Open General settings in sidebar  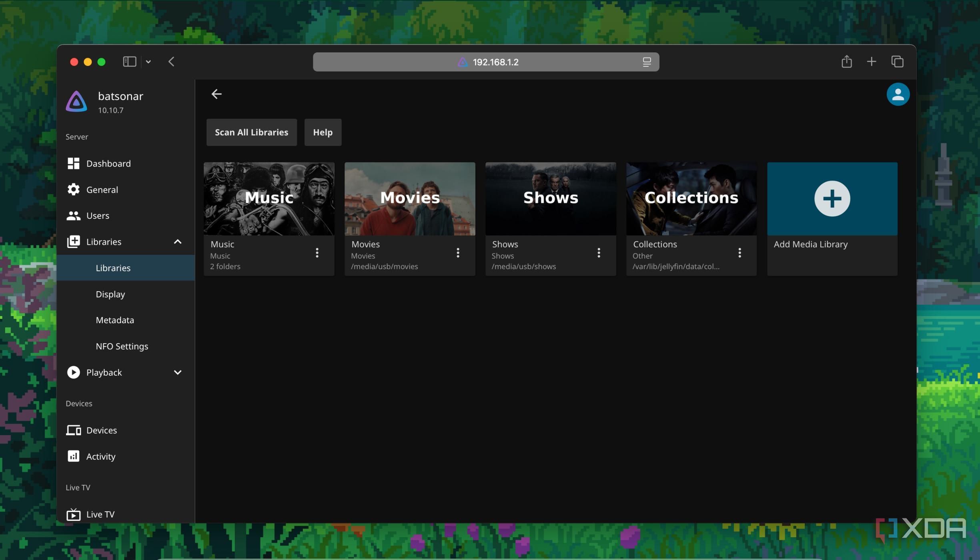[126, 190]
